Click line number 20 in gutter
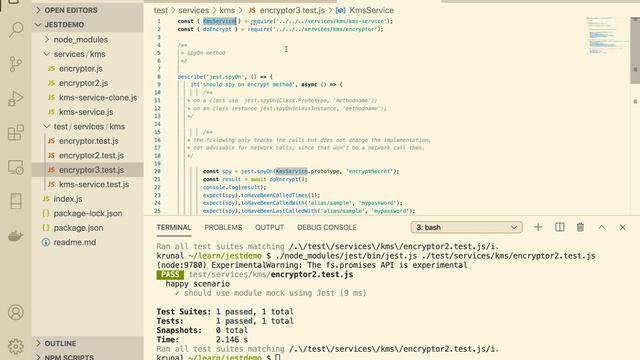This screenshot has height=360, width=640. [157, 171]
